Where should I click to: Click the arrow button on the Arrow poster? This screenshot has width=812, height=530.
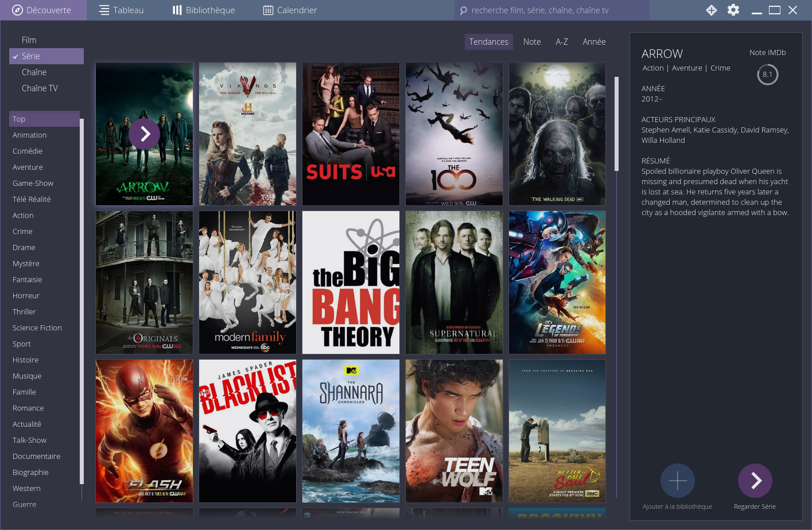coord(144,134)
